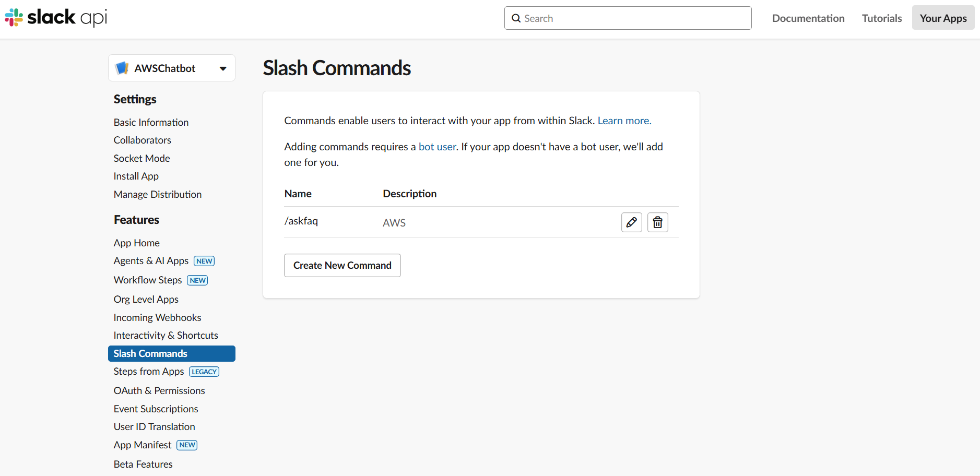Open Socket Mode settings
Viewport: 980px width, 476px height.
142,158
